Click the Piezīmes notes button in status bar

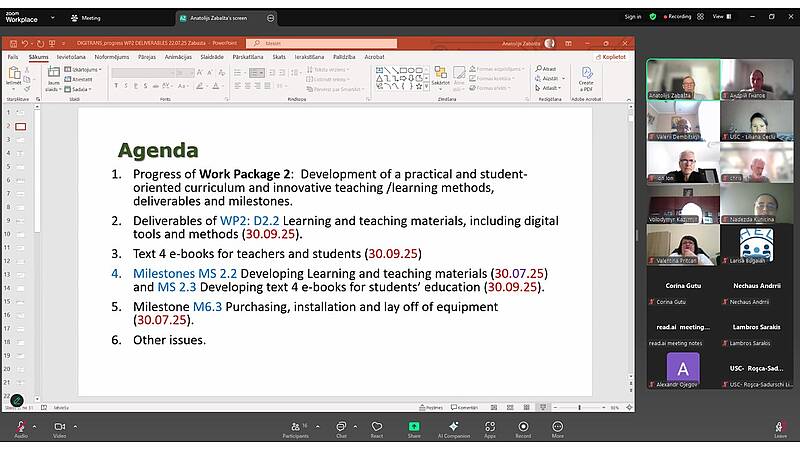tap(431, 408)
